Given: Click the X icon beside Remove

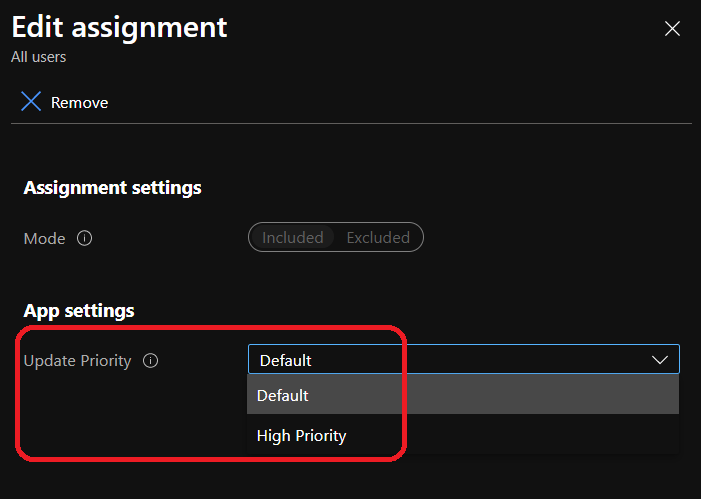Looking at the screenshot, I should [x=31, y=102].
